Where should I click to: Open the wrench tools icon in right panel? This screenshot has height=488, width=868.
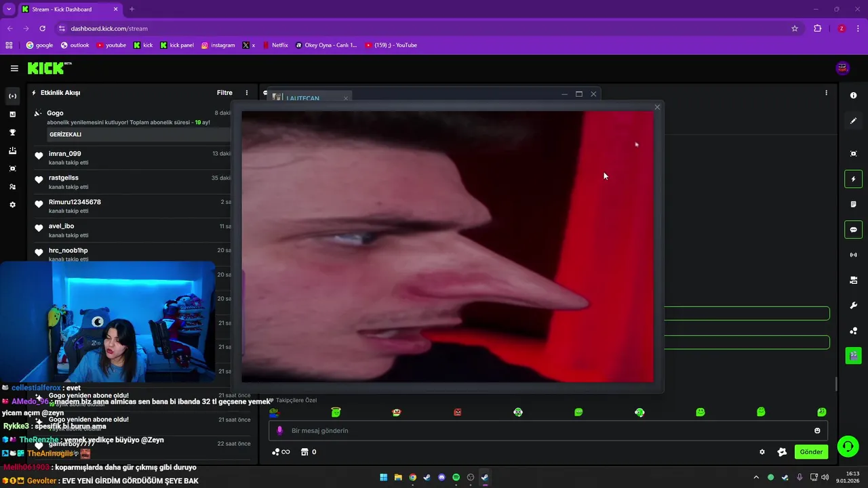pos(853,306)
